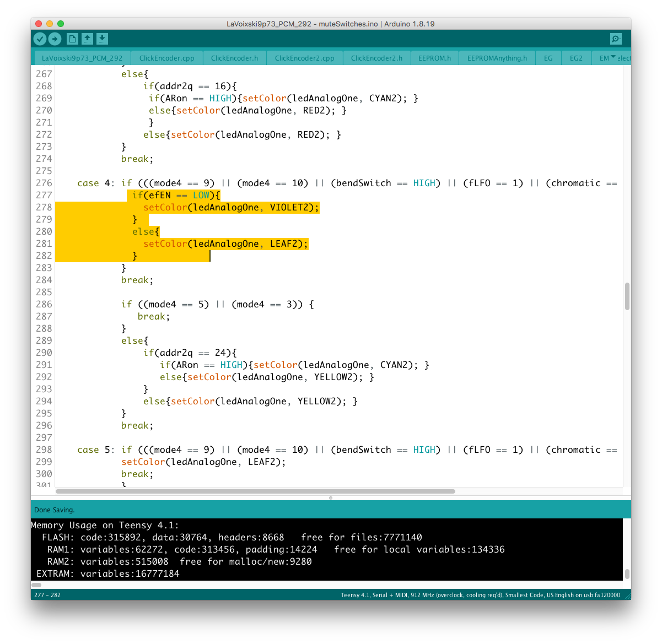
Task: Create a new sketch with New icon
Action: click(x=72, y=39)
